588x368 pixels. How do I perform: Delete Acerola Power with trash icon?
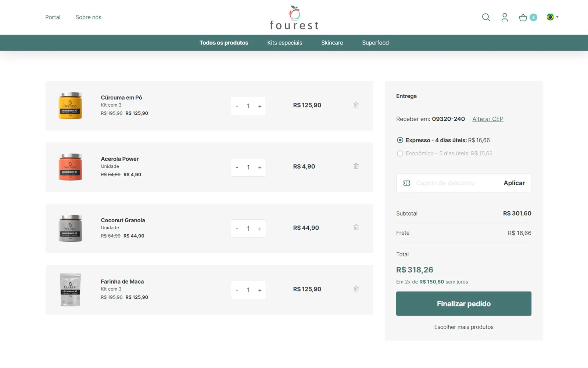pyautogui.click(x=356, y=166)
